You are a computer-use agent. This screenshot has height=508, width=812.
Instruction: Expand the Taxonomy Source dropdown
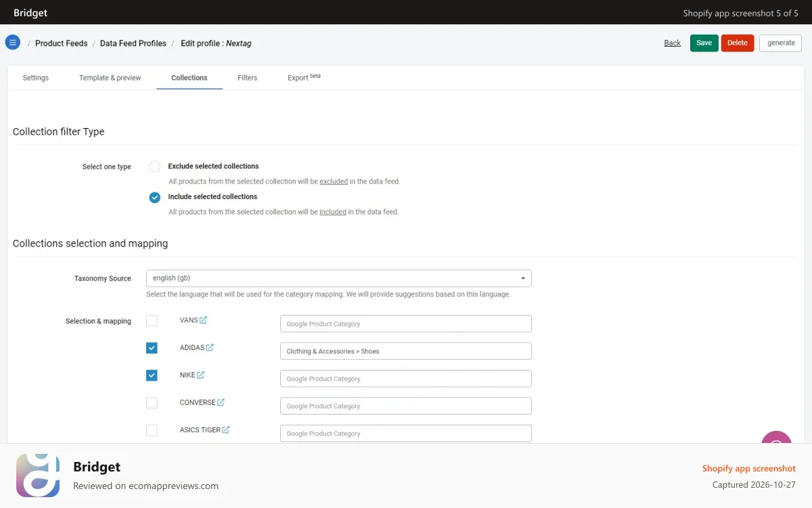tap(339, 278)
